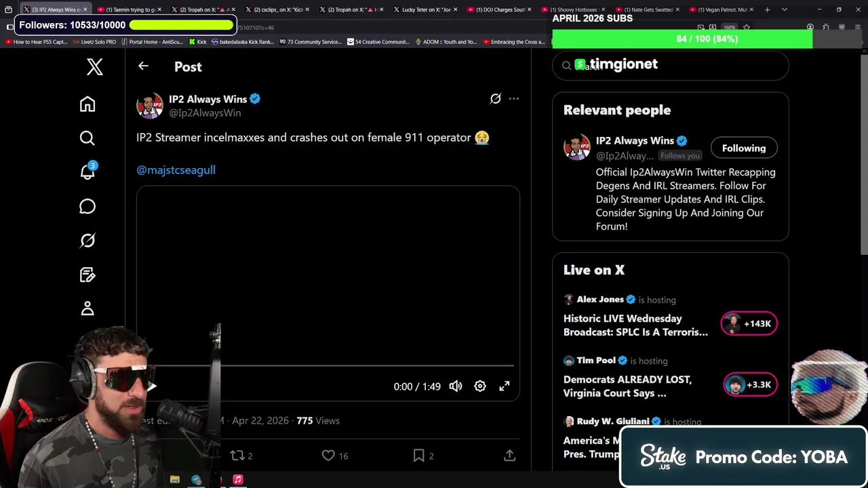868x488 pixels.
Task: Click the X logo in the sidebar
Action: click(x=95, y=66)
